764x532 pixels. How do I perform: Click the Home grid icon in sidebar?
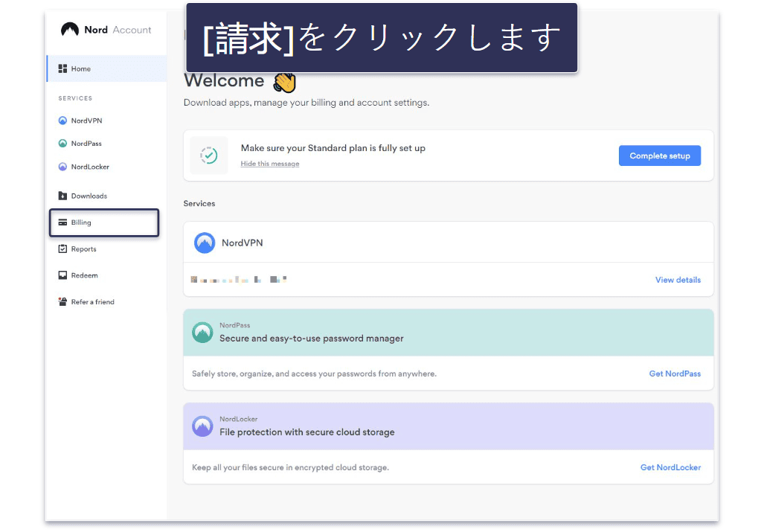click(x=62, y=68)
